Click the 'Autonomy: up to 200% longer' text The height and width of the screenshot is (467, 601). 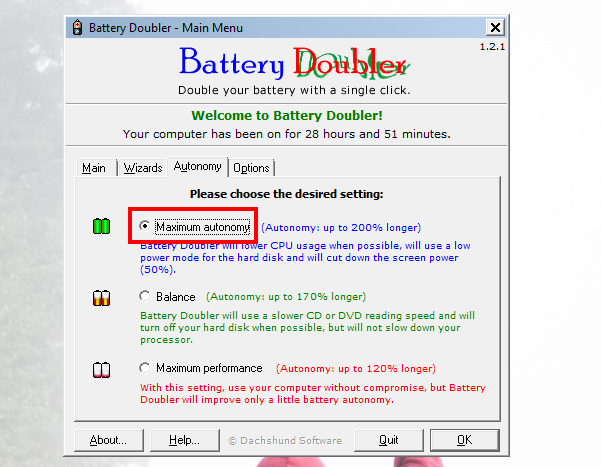341,228
